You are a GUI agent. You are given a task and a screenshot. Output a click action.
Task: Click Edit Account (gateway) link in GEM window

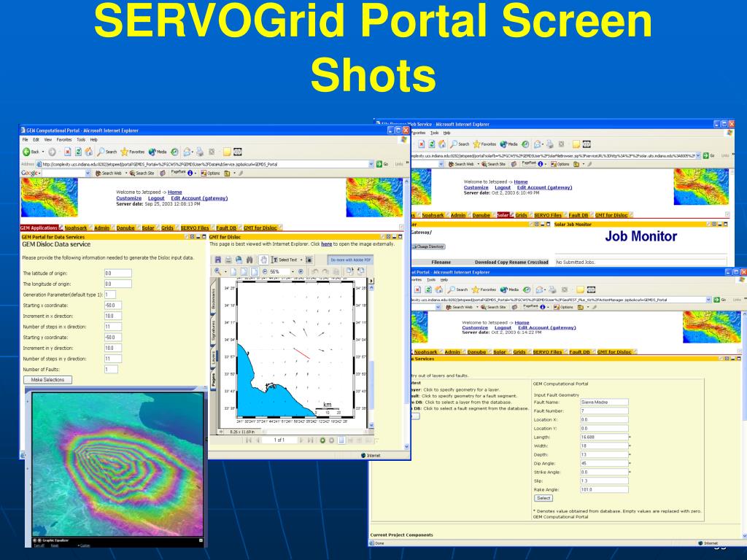(199, 198)
